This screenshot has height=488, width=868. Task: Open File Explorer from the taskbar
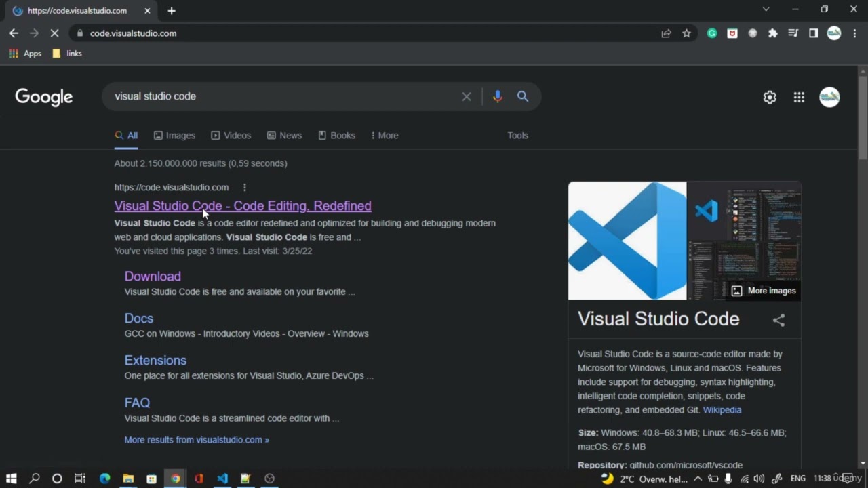(x=128, y=479)
